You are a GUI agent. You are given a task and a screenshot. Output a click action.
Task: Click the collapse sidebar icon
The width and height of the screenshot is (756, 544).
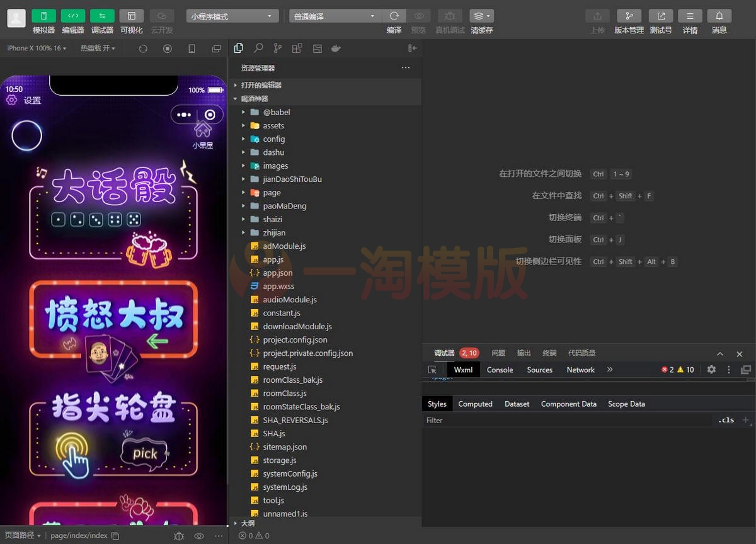click(x=413, y=48)
